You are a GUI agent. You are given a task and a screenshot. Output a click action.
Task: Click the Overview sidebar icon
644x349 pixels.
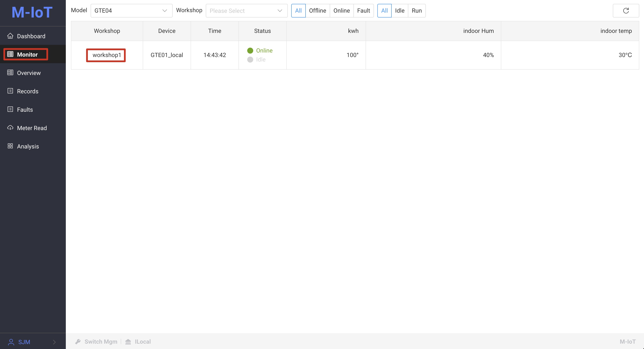pos(10,72)
